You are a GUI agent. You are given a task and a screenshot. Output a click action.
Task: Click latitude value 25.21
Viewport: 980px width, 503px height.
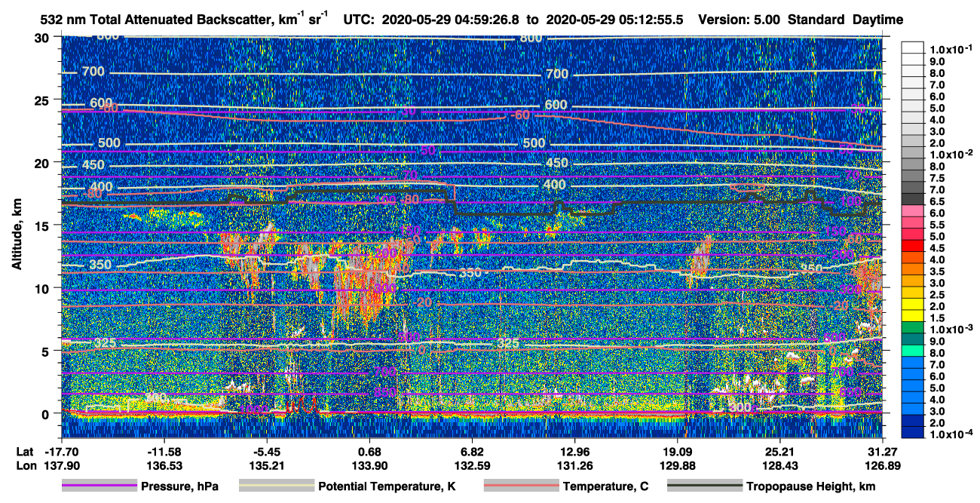click(780, 452)
